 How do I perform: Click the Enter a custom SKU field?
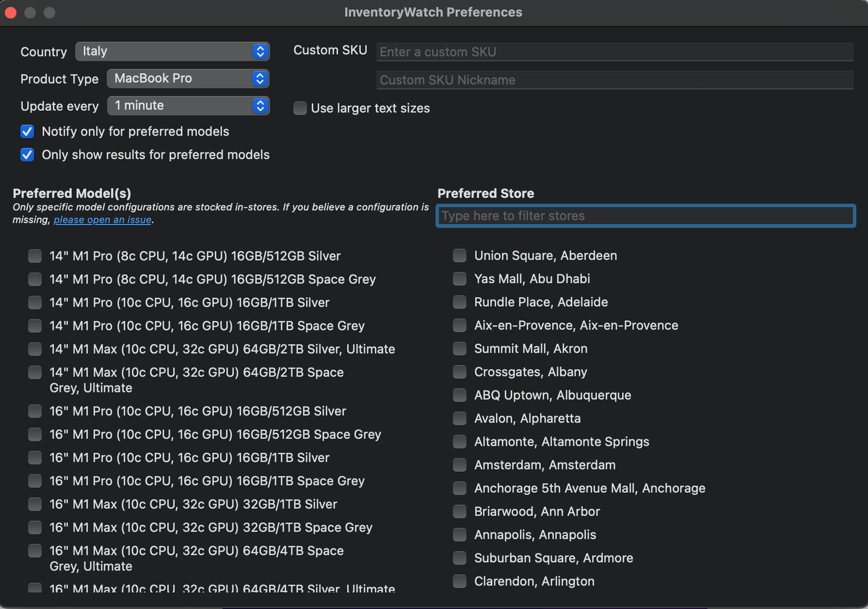pyautogui.click(x=615, y=52)
